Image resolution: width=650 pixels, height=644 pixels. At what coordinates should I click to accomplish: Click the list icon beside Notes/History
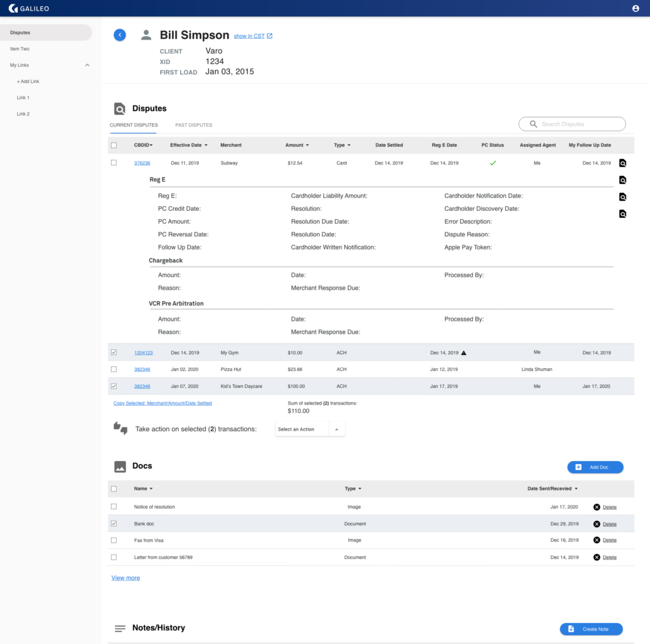pos(119,628)
